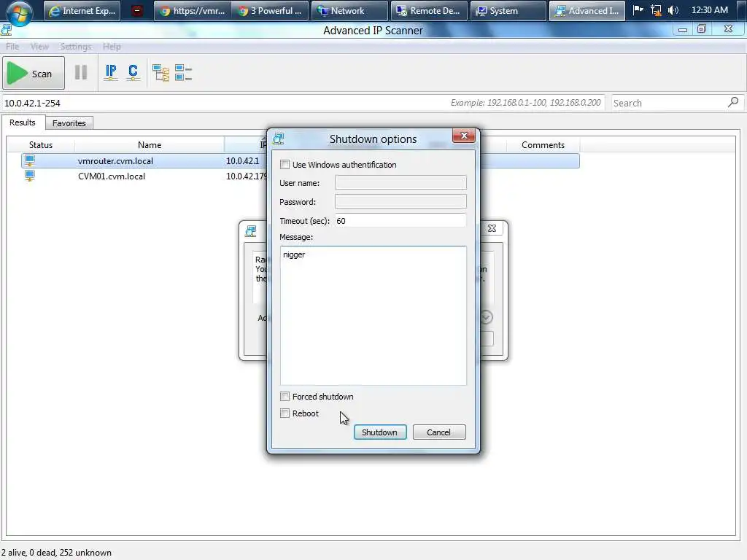Screen dimensions: 747x560
Task: Click the network tray icon
Action: click(656, 10)
